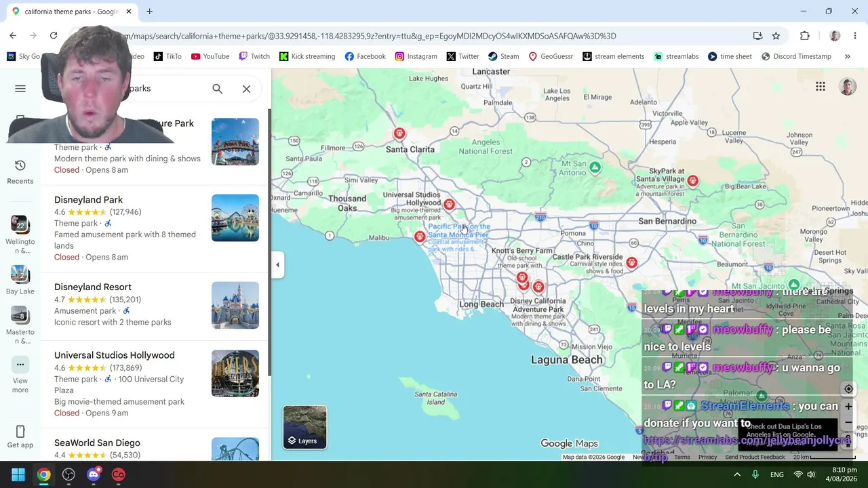868x488 pixels.
Task: Bookmark this page with the star
Action: coord(776,36)
